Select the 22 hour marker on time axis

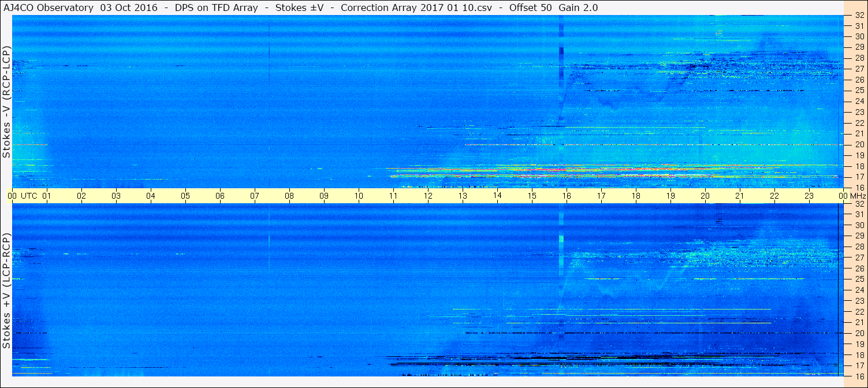click(774, 196)
